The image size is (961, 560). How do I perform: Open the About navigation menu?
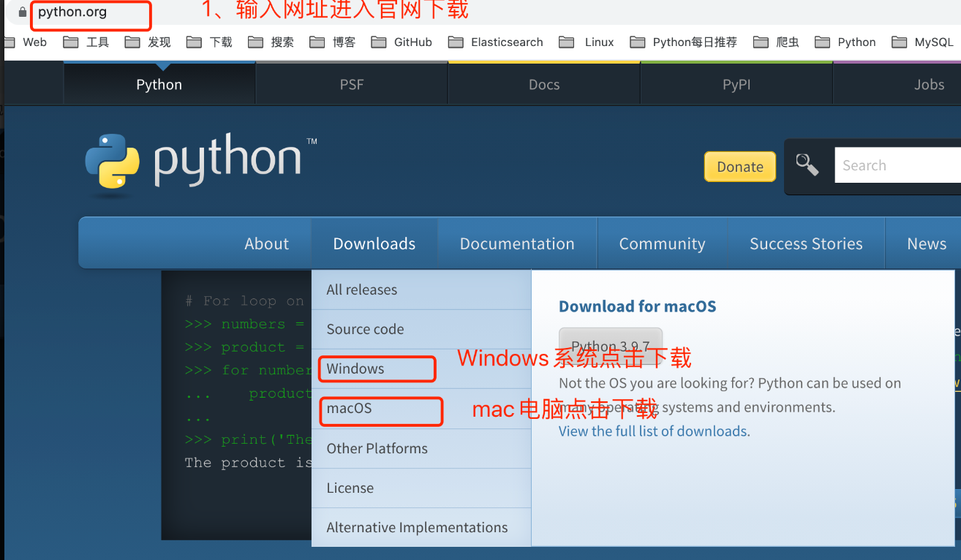[x=266, y=243]
